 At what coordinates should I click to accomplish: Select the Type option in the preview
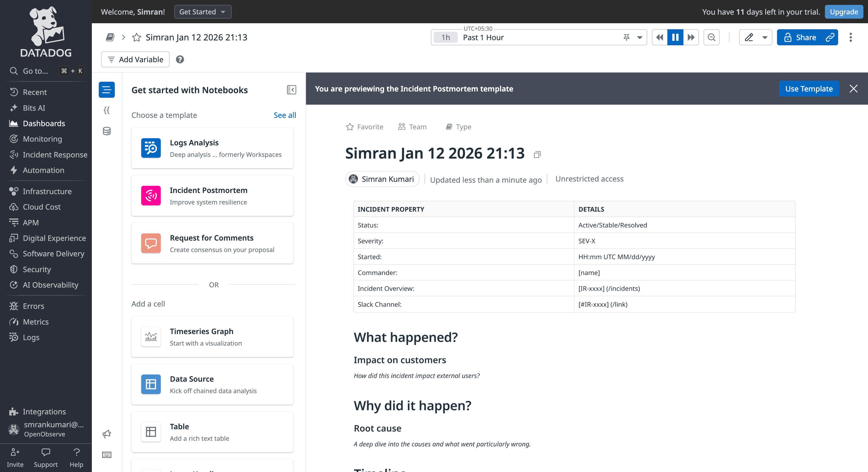click(458, 127)
